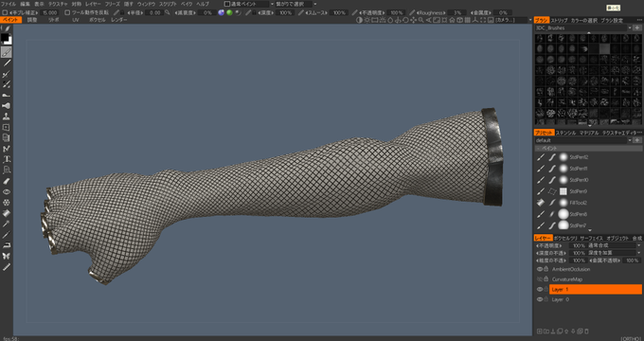Image resolution: width=644 pixels, height=341 pixels.
Task: Toggle visibility of Layer 1
Action: 540,289
